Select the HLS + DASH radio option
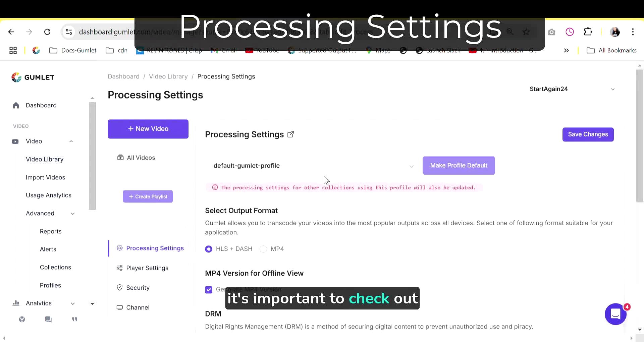The width and height of the screenshot is (644, 342). point(209,249)
